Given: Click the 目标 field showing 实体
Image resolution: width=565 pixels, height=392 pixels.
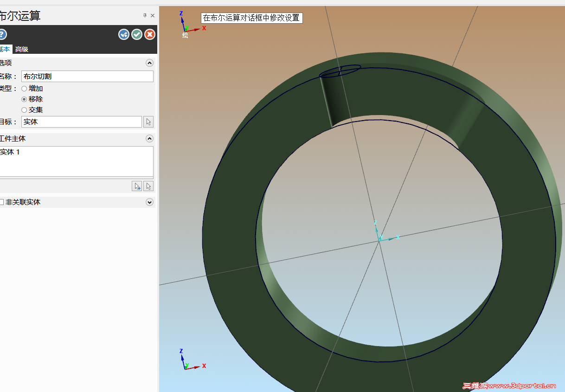Looking at the screenshot, I should [x=82, y=122].
